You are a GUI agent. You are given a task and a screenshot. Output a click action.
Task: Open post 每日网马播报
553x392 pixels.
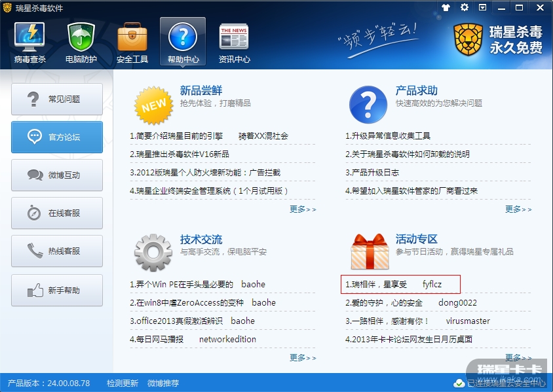point(157,339)
